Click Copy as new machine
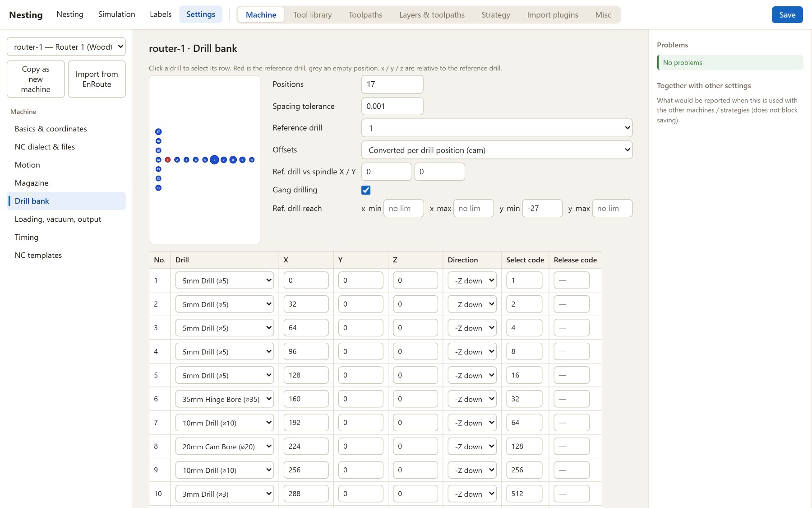The width and height of the screenshot is (812, 508). pos(36,79)
